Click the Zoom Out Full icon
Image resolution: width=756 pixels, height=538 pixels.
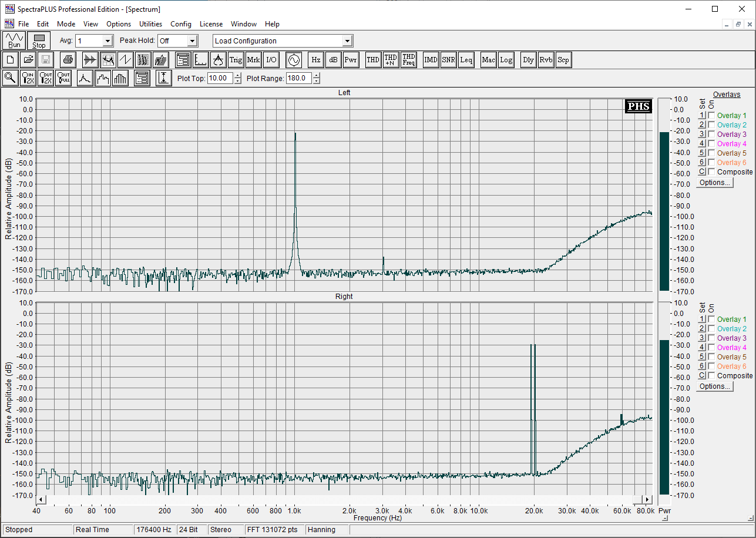pyautogui.click(x=63, y=78)
